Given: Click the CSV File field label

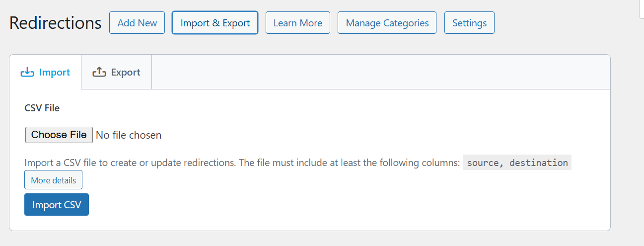Looking at the screenshot, I should [42, 108].
